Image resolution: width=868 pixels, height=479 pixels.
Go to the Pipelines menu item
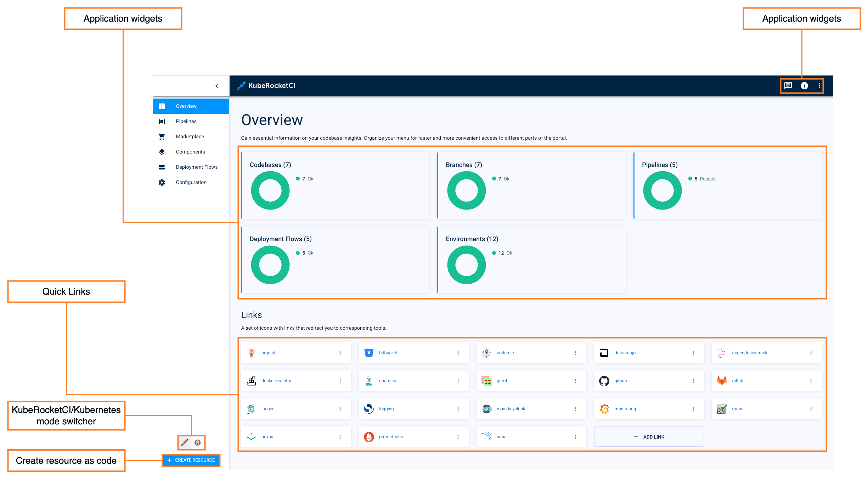coord(186,121)
